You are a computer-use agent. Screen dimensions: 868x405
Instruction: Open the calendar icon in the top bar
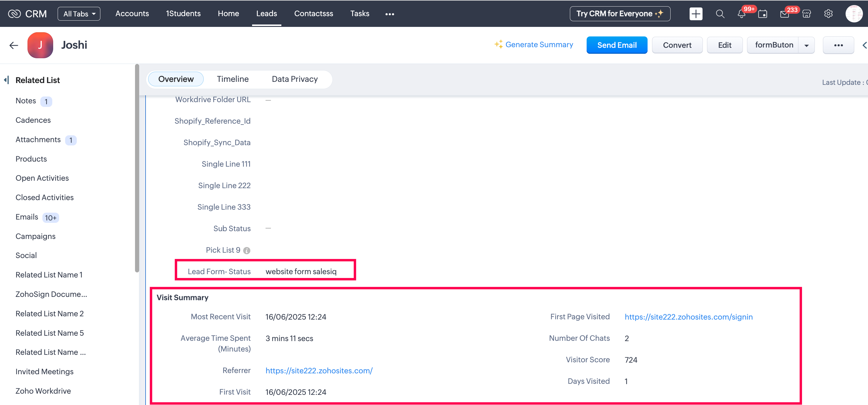coord(763,14)
